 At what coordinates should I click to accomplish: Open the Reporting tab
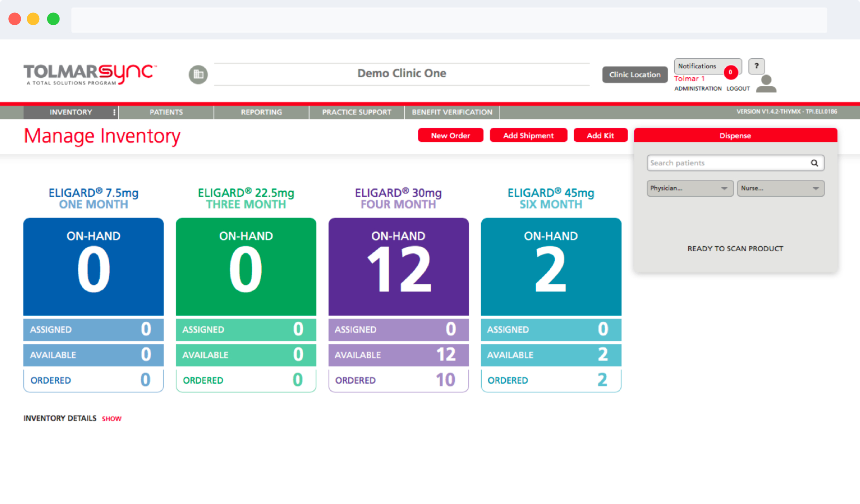(261, 112)
